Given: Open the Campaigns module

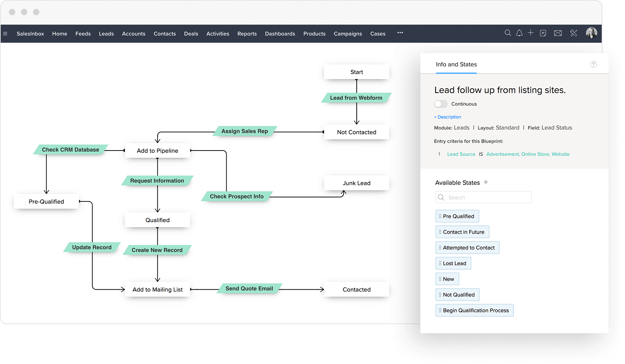Looking at the screenshot, I should (348, 34).
